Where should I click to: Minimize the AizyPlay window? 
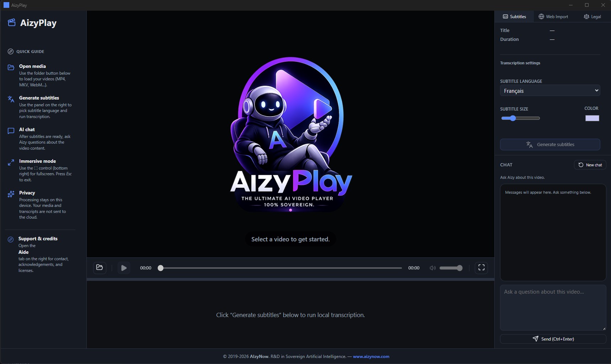click(x=571, y=5)
